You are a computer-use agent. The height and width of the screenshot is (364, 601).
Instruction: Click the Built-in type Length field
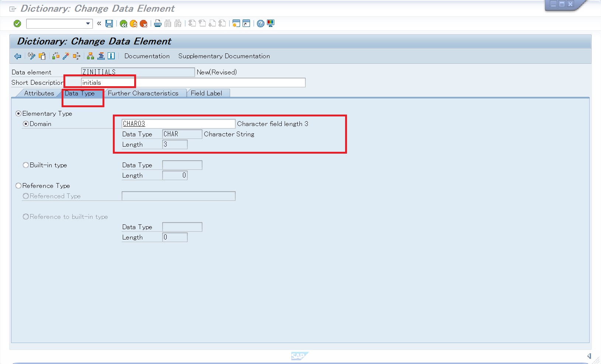tap(175, 175)
